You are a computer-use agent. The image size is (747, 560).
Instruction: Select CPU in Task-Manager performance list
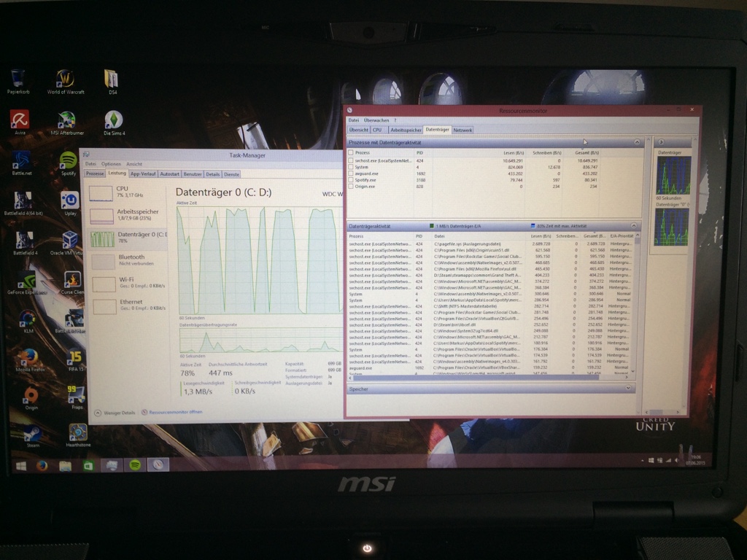127,192
